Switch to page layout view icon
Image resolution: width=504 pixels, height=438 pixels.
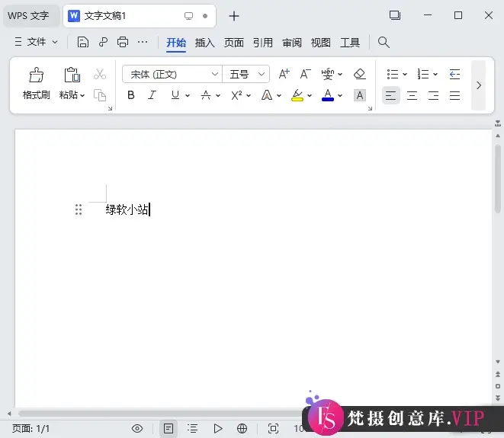168,428
